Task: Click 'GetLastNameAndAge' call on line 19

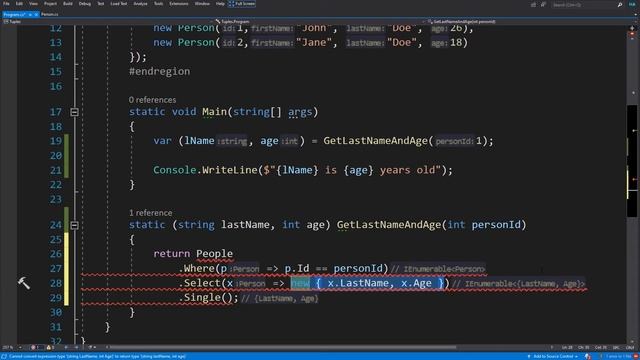Action: pos(375,141)
